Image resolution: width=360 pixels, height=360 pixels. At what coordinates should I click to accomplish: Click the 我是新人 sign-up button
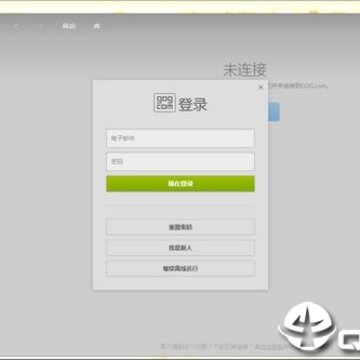click(180, 248)
